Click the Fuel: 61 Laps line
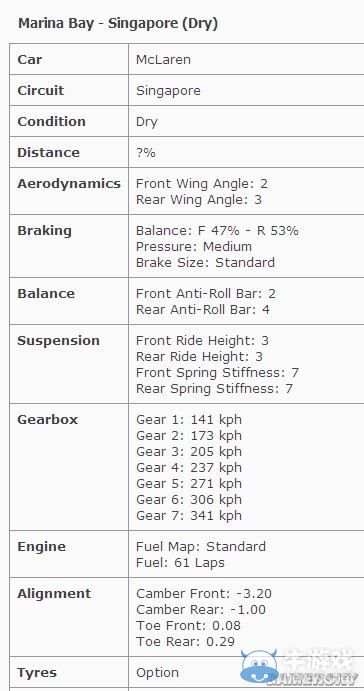 point(180,562)
